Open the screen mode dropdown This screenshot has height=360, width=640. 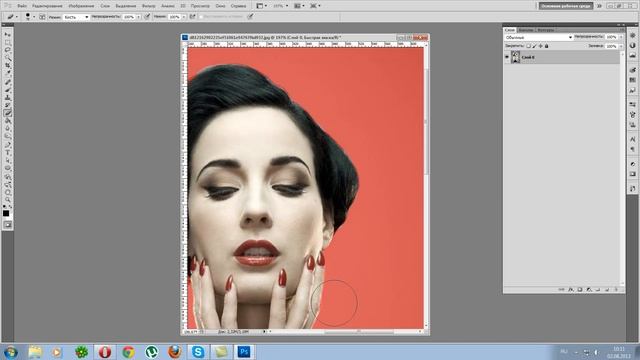tap(315, 6)
